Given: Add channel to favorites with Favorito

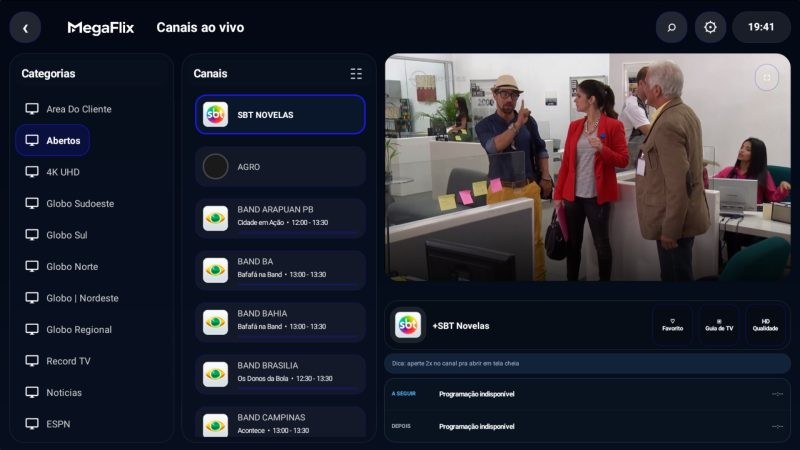Looking at the screenshot, I should [x=672, y=325].
